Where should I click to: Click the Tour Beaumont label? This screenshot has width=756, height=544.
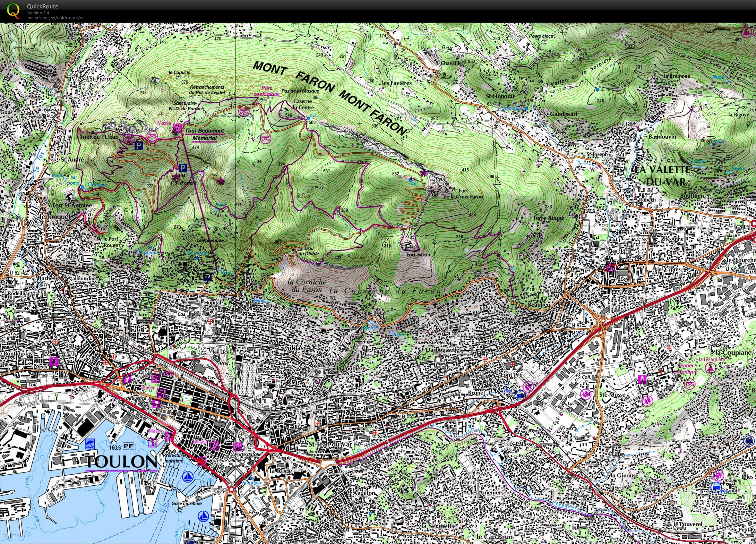point(205,131)
